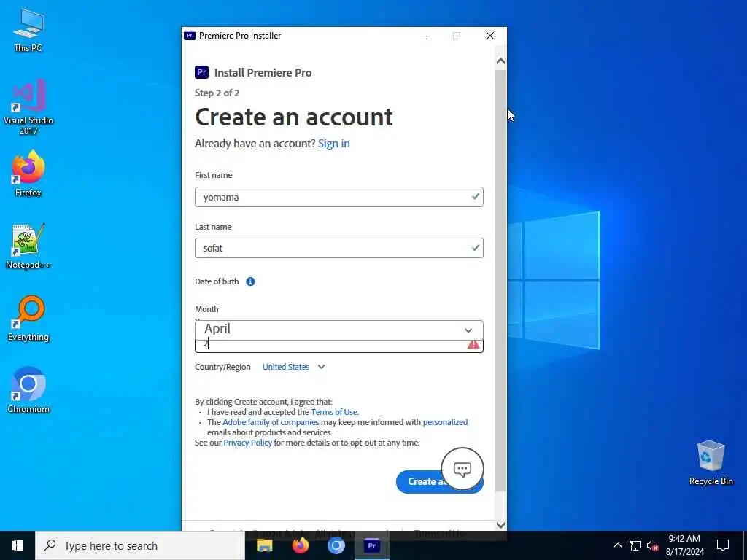Open the Recycle Bin
The image size is (747, 560).
(711, 463)
